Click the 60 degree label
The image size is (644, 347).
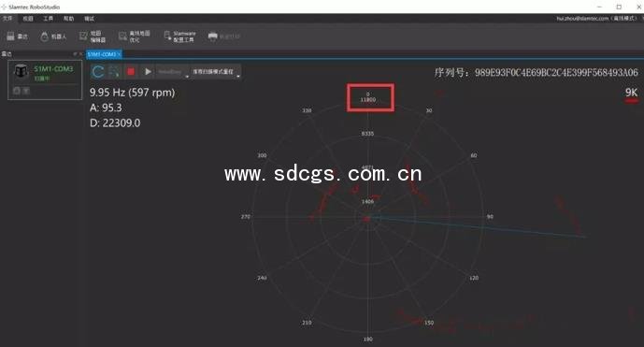coord(474,155)
